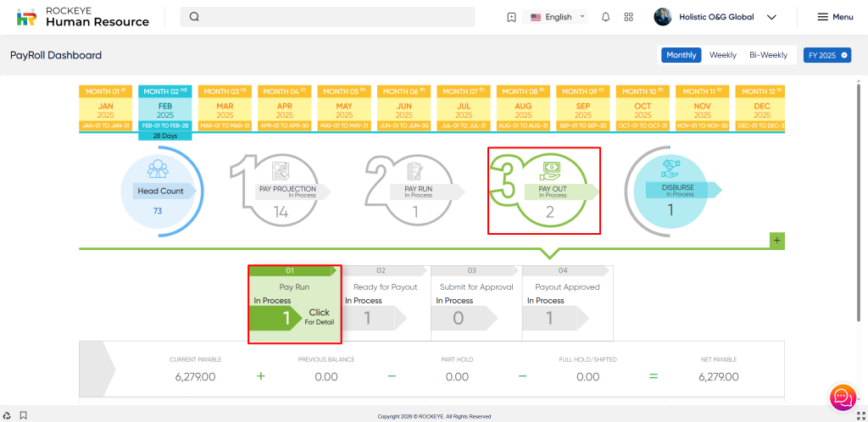The height and width of the screenshot is (422, 868).
Task: Select the MAR 2025 month tile
Action: click(225, 109)
